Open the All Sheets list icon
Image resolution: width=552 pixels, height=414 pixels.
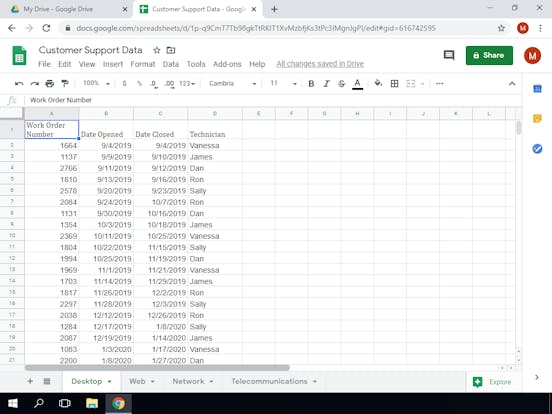pos(47,381)
